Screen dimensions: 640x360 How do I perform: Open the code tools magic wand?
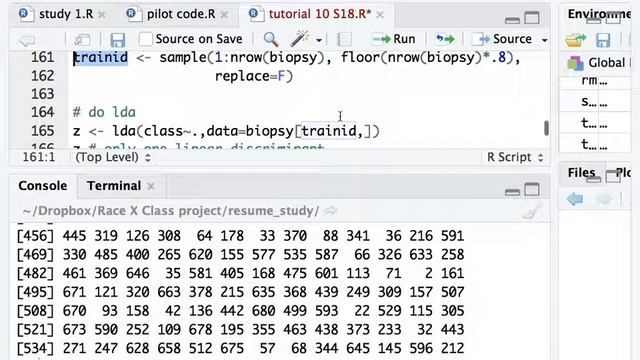click(x=300, y=39)
